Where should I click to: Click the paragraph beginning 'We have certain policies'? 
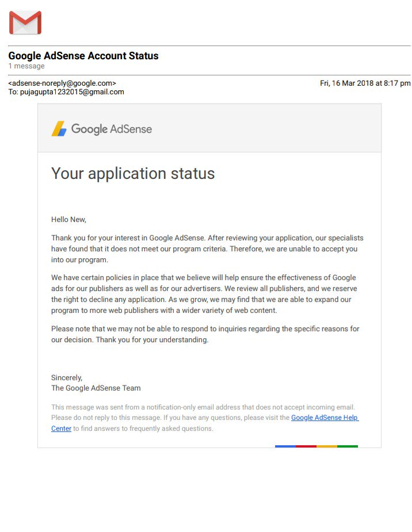click(x=204, y=294)
